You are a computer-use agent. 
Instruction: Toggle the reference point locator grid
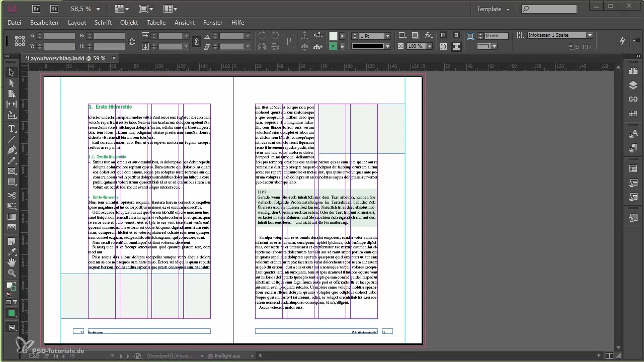pos(20,41)
